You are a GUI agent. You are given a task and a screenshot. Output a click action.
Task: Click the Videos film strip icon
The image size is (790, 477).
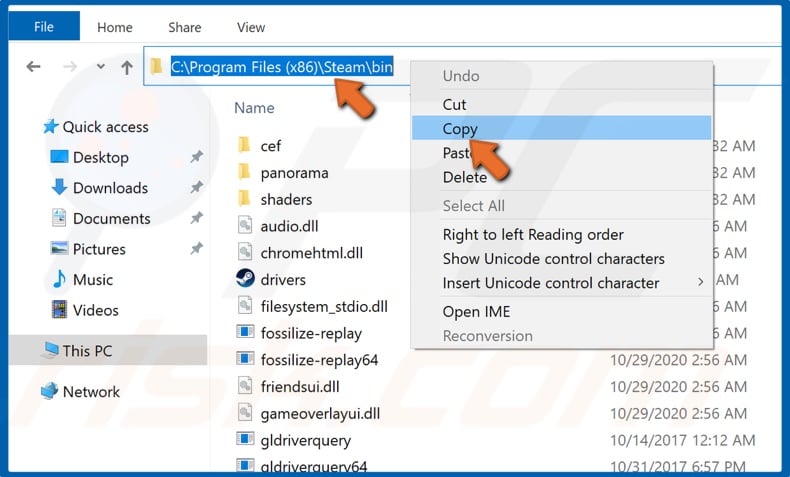(x=59, y=310)
